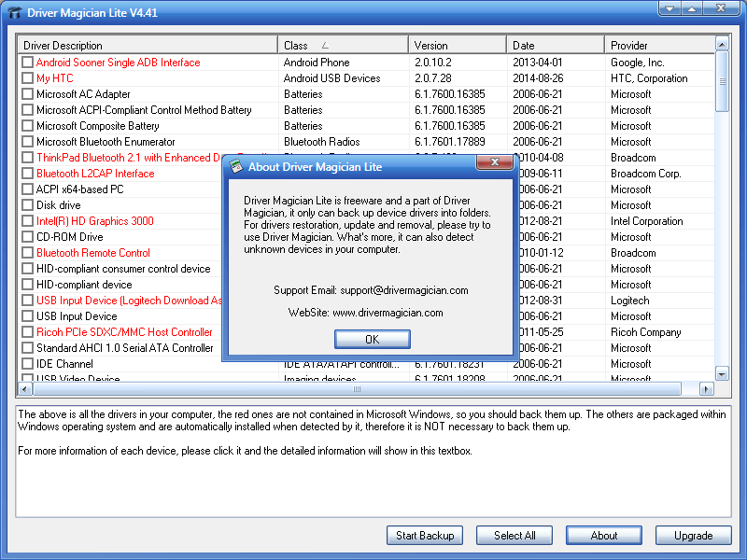Check the Disk drive checkbox
The width and height of the screenshot is (747, 560).
(x=28, y=205)
